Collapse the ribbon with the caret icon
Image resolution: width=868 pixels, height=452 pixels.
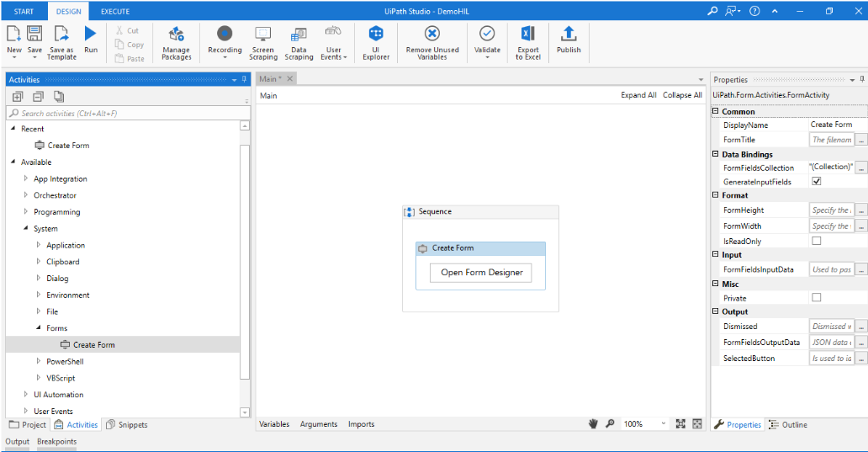pyautogui.click(x=775, y=11)
